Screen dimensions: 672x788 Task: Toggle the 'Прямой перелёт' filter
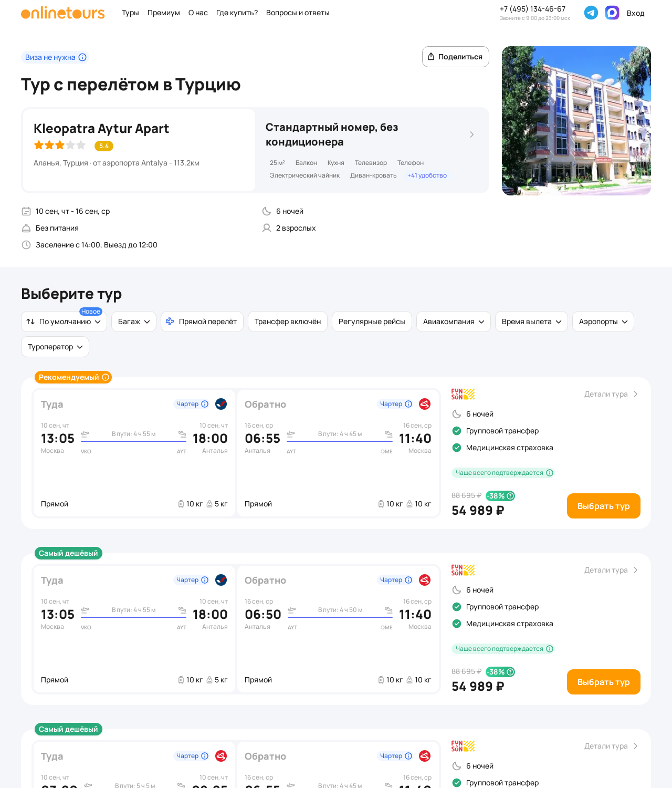(202, 322)
